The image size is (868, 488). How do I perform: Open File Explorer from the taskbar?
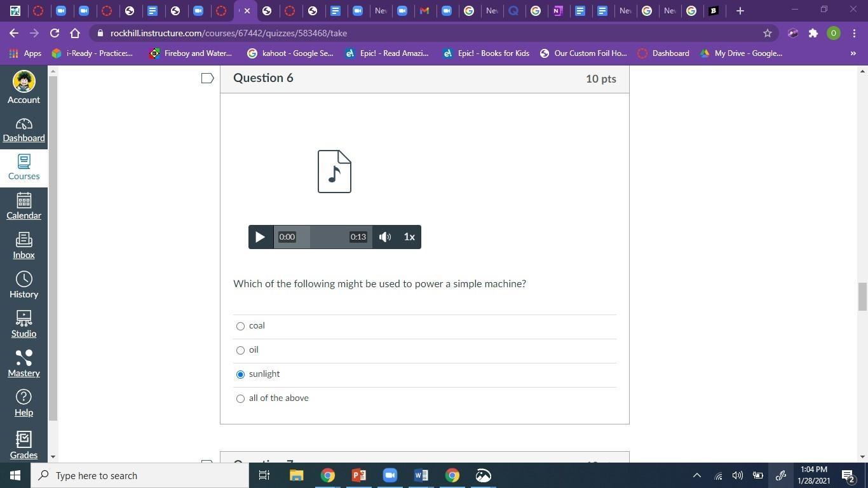[x=296, y=475]
